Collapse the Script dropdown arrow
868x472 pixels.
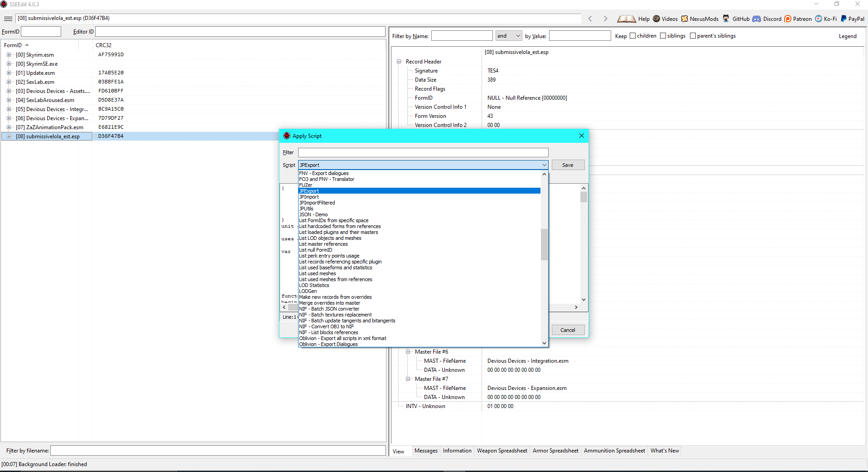pos(544,165)
